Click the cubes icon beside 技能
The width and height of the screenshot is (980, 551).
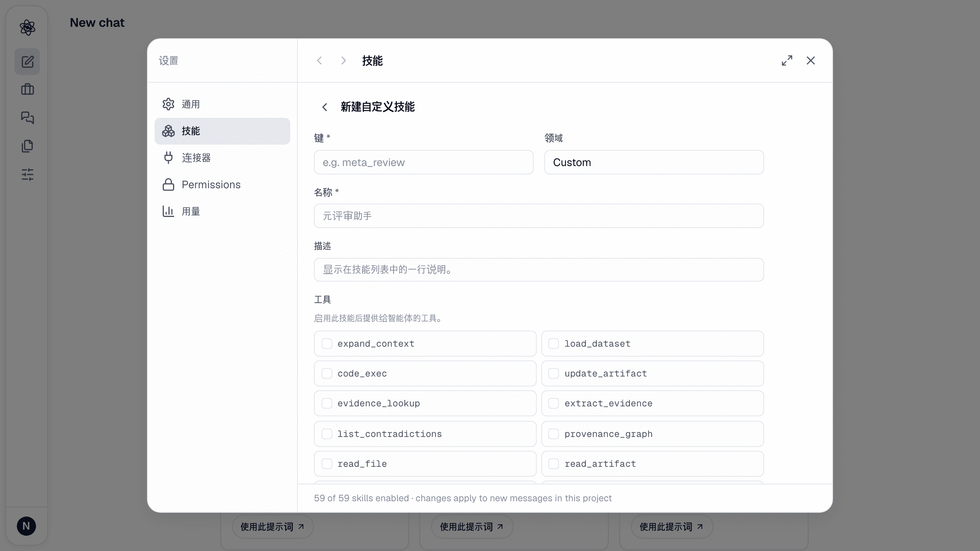click(168, 131)
